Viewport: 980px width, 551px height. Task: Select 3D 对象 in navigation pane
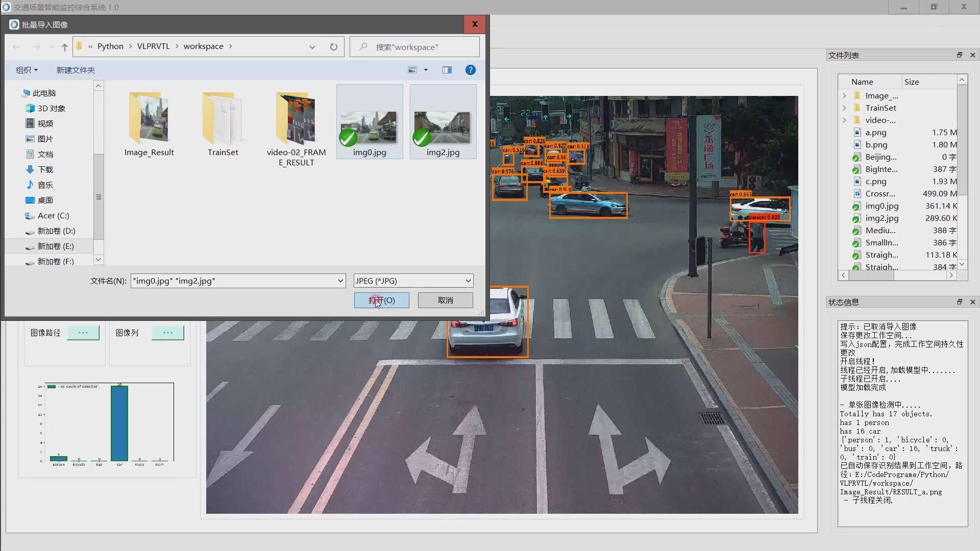coord(51,108)
